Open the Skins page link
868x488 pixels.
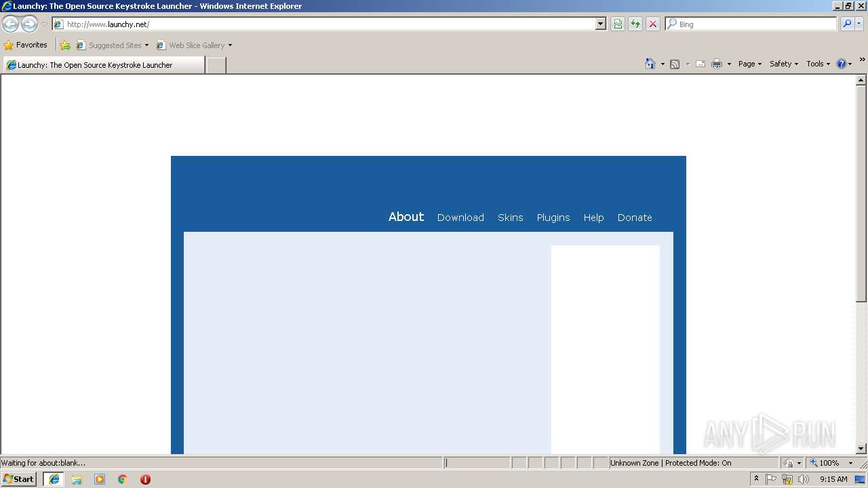coord(511,218)
